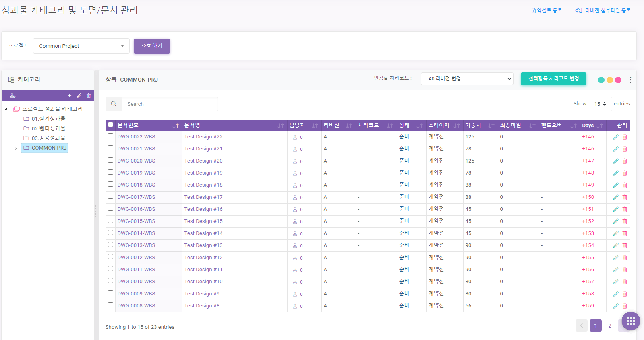Screen dimensions: 644x340
Task: Check the box for DWG-0008-WBS
Action: point(110,305)
